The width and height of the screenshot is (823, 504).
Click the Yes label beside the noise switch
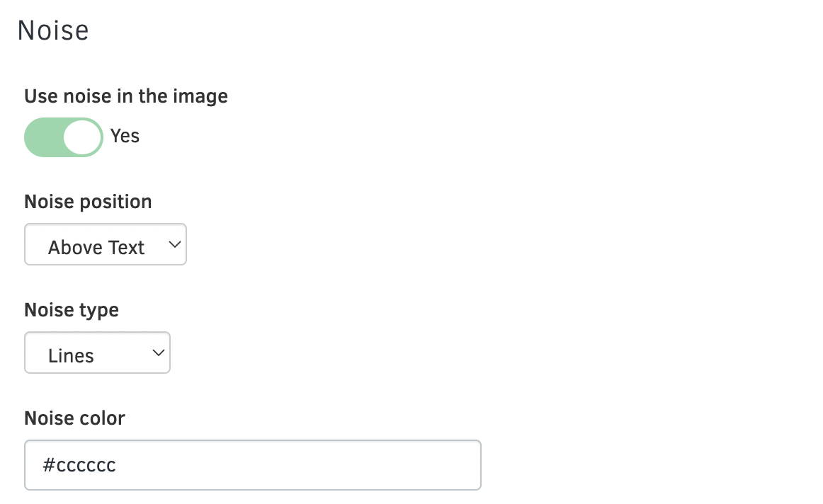(x=125, y=136)
